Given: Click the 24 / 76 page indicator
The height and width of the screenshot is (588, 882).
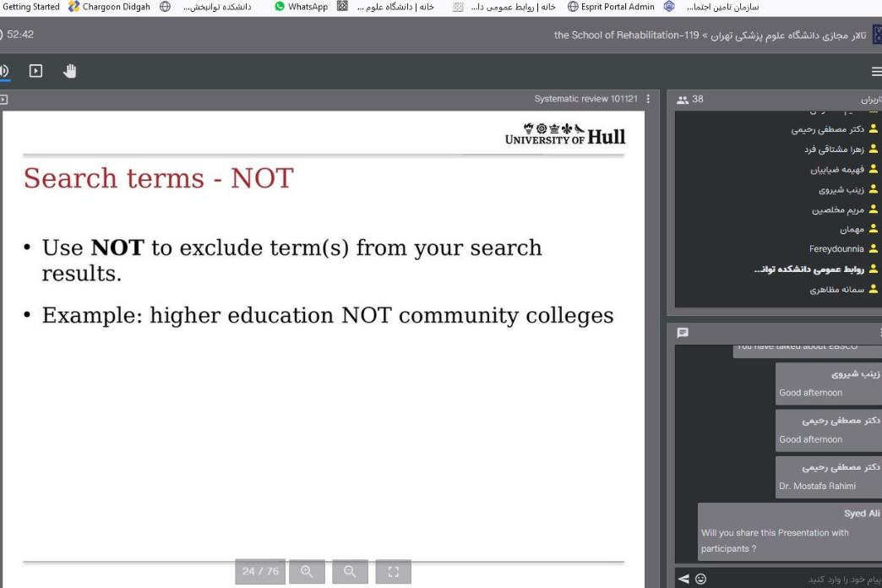Looking at the screenshot, I should click(260, 572).
